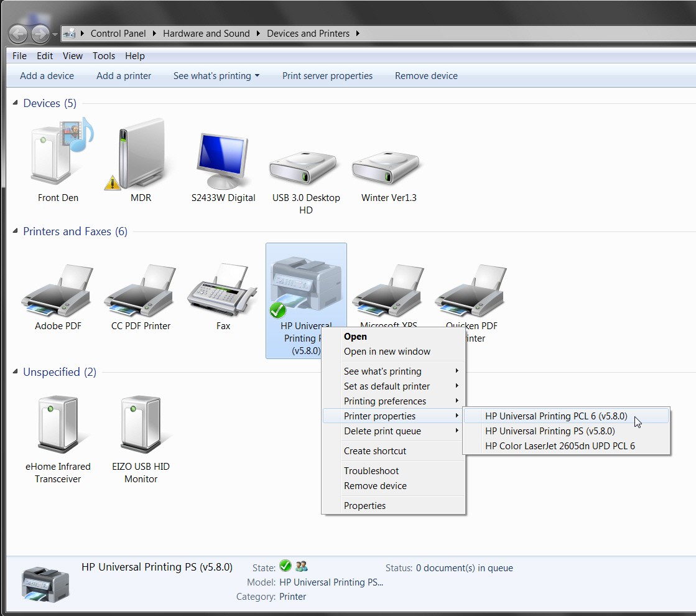Collapse the Unspecified (2) group
This screenshot has width=696, height=616.
[x=15, y=371]
